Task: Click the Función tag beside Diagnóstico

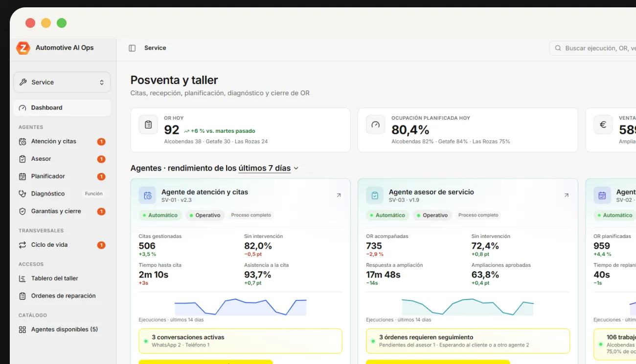Action: [x=94, y=194]
